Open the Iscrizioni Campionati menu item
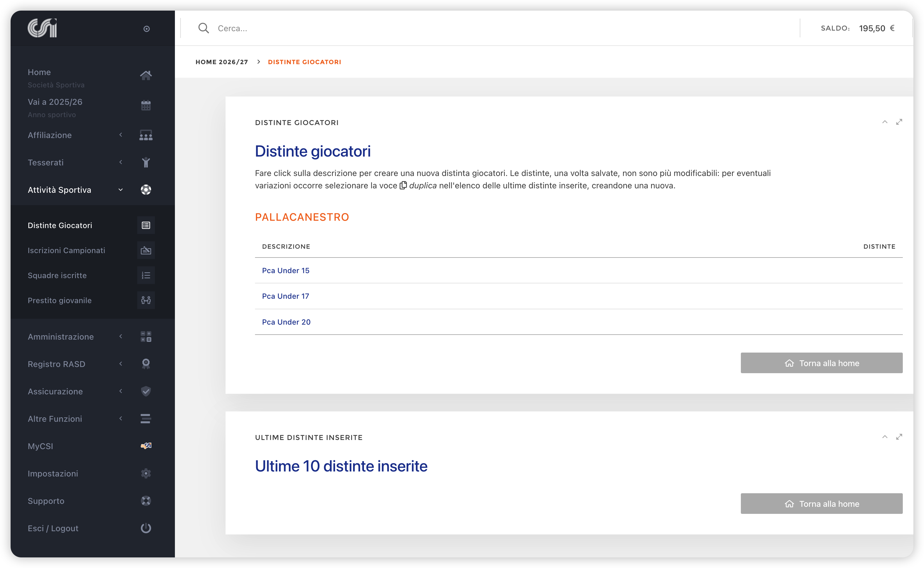The height and width of the screenshot is (568, 924). tap(67, 250)
